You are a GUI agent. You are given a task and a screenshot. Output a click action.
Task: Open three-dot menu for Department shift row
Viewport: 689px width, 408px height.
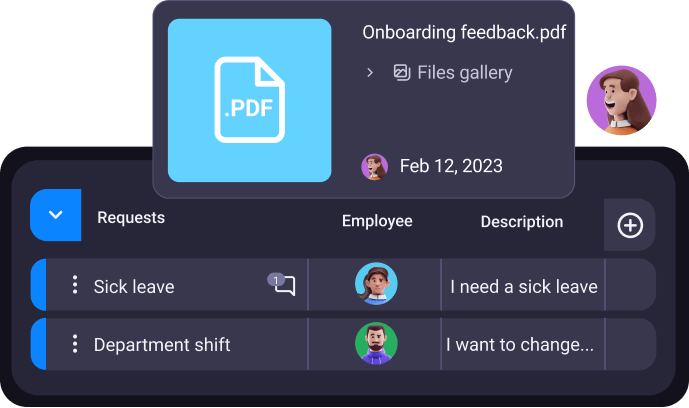[75, 343]
